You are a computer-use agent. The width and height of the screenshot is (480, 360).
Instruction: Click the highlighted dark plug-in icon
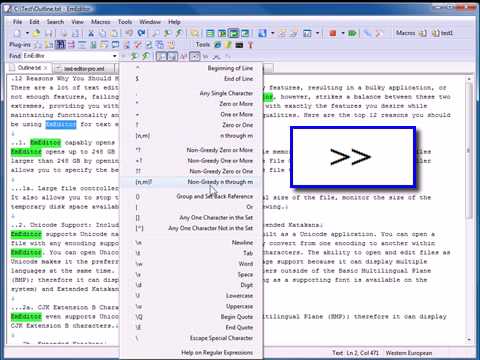point(60,44)
